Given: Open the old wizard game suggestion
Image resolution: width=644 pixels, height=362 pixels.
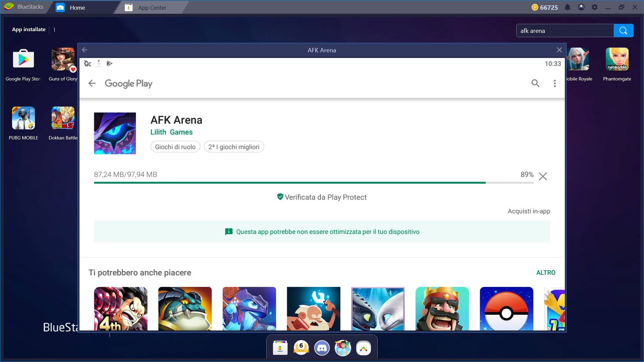Looking at the screenshot, I should coord(314,309).
